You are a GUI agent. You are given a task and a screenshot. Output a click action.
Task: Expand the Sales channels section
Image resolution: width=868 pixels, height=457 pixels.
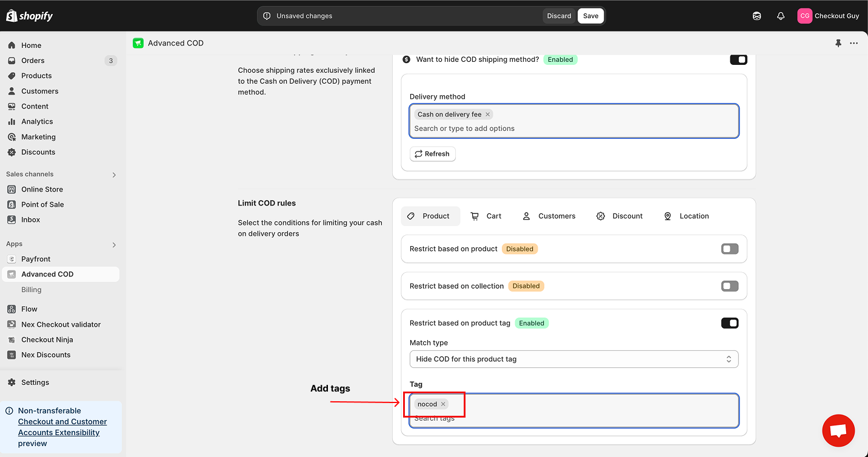[114, 175]
